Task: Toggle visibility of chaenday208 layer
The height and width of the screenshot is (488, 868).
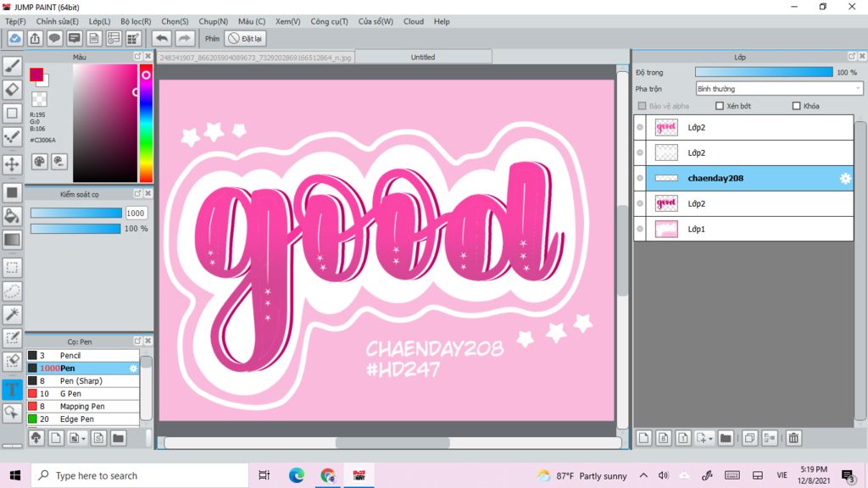Action: [x=640, y=178]
